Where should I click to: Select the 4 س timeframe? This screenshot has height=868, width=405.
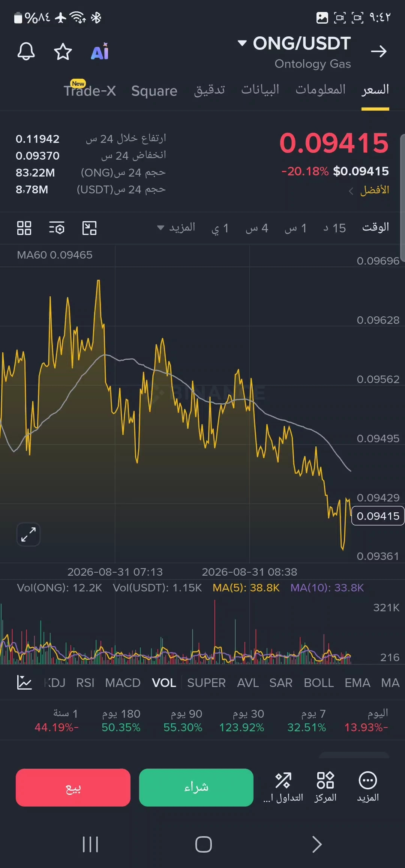pos(257,228)
